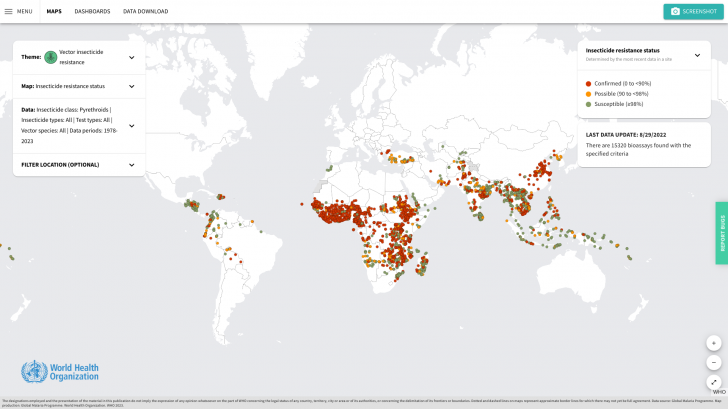Click the fullscreen expand map icon
This screenshot has width=728, height=409.
(x=714, y=382)
